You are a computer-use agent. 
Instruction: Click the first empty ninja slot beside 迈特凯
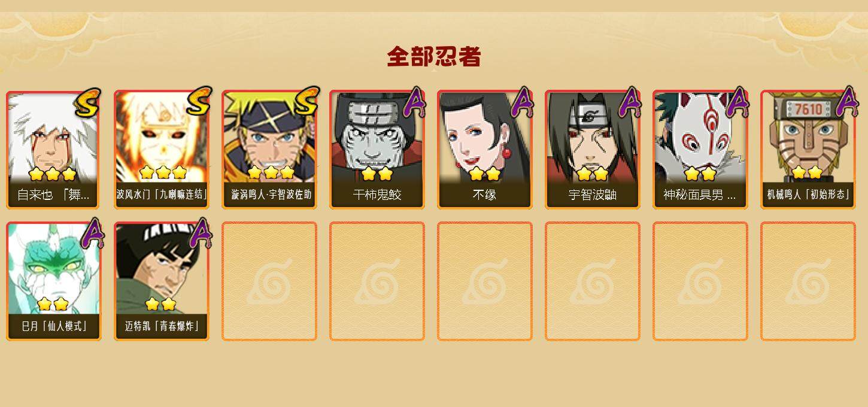click(269, 281)
